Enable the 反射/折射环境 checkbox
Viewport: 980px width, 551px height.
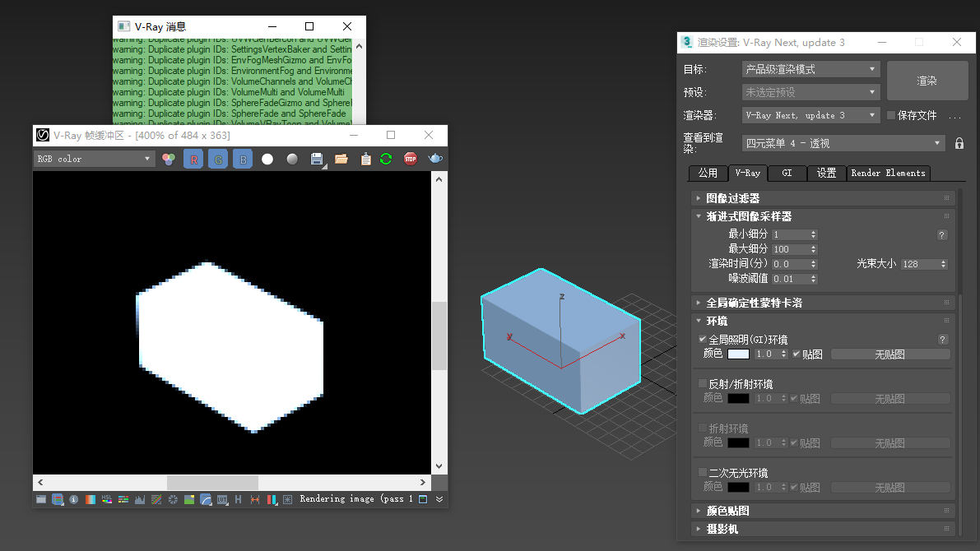pyautogui.click(x=703, y=383)
